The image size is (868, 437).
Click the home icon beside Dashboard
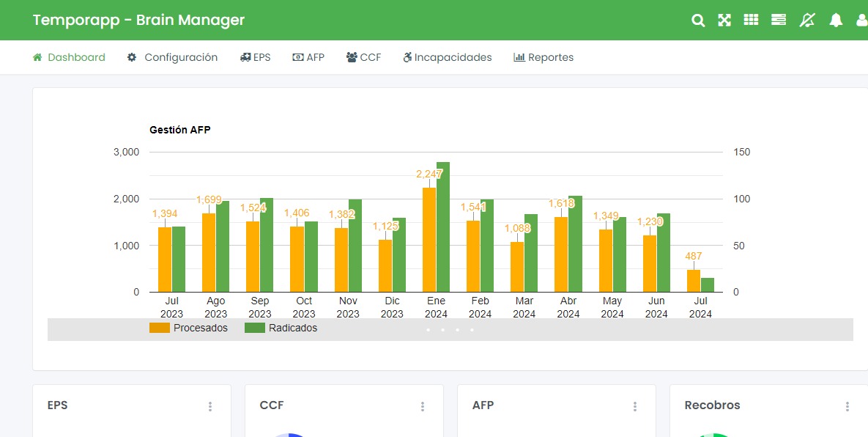[37, 57]
